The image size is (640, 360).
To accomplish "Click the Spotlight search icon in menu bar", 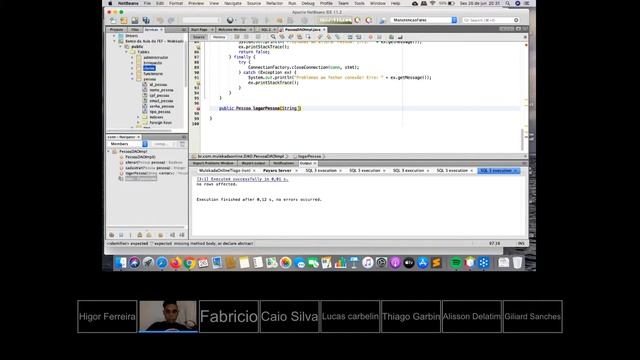I will click(507, 3).
